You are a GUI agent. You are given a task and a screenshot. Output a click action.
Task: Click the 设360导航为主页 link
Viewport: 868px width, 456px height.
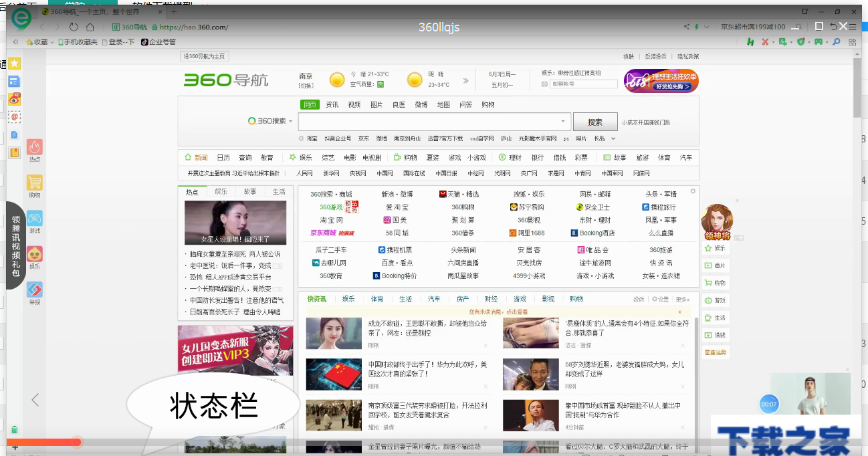point(203,56)
